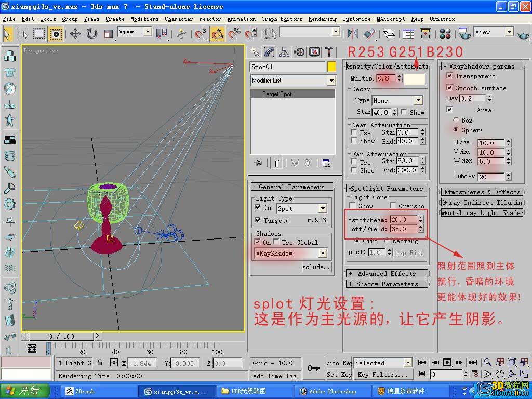Viewport: 532px width, 399px height.
Task: Activate the Select Object arrow tool
Action: 7,34
